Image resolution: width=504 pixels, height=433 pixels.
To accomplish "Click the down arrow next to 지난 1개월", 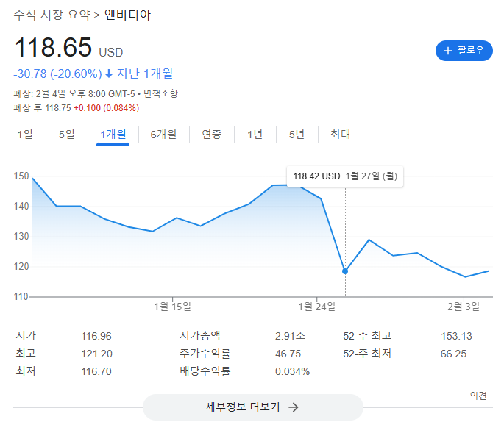I will pos(110,74).
